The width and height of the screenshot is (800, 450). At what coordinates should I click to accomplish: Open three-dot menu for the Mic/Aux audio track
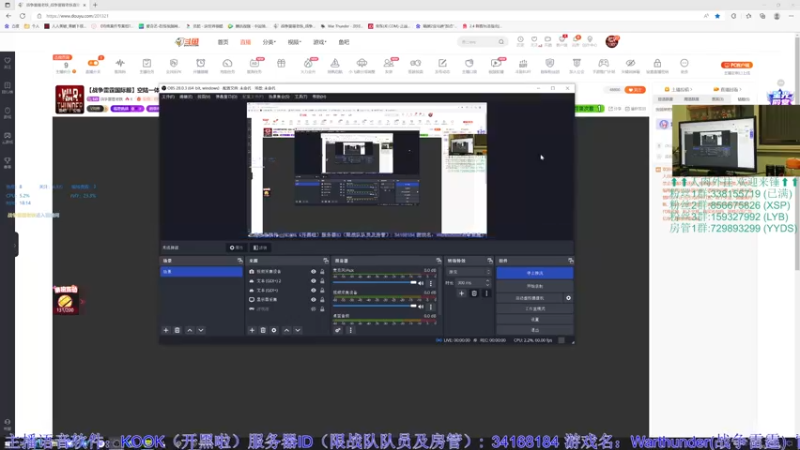tap(431, 283)
